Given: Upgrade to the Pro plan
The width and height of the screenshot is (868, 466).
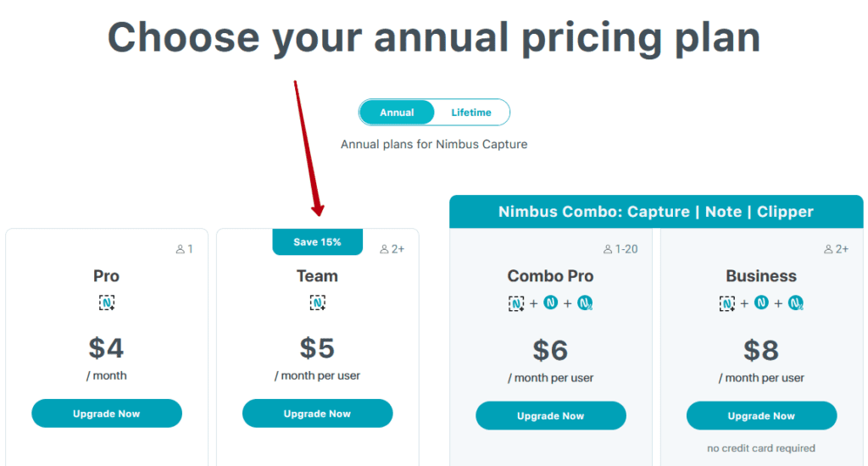Looking at the screenshot, I should [107, 413].
